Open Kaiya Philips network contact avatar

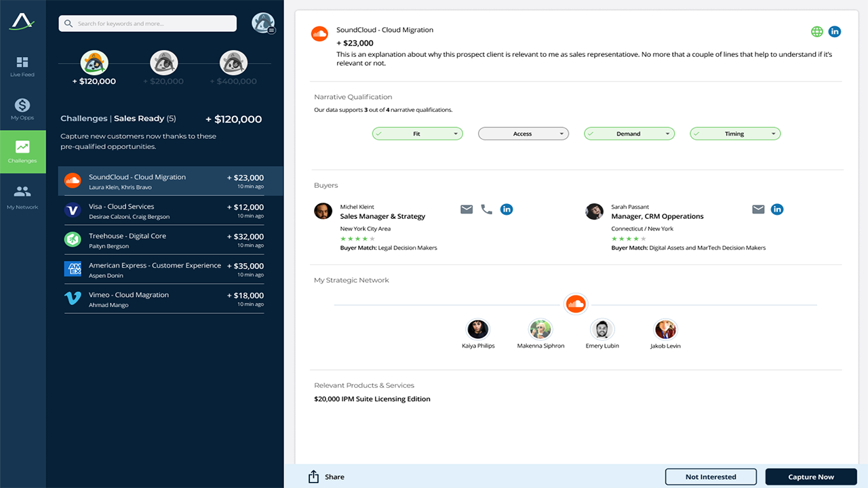click(x=478, y=329)
